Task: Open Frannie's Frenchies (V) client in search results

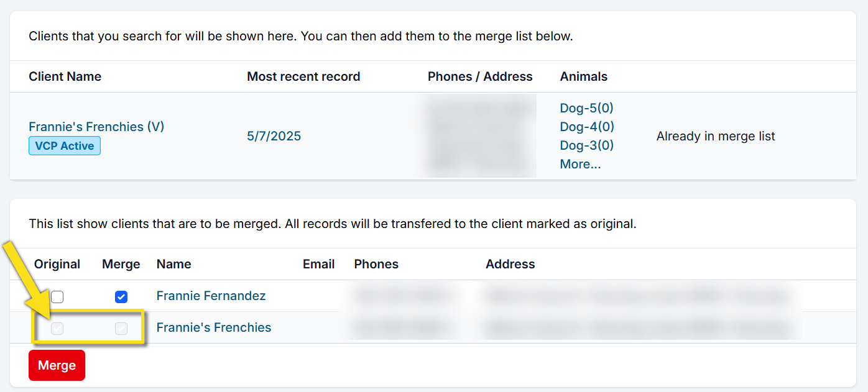Action: (96, 127)
